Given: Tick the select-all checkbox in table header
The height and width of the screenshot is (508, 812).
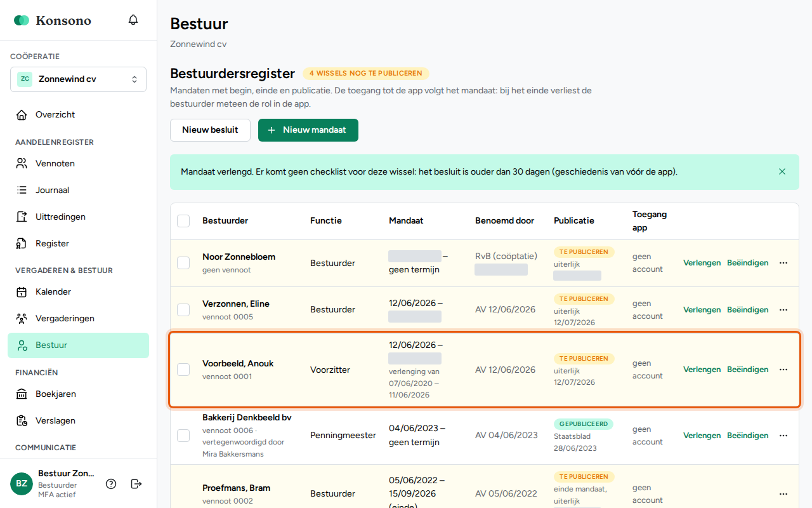Looking at the screenshot, I should pyautogui.click(x=183, y=221).
